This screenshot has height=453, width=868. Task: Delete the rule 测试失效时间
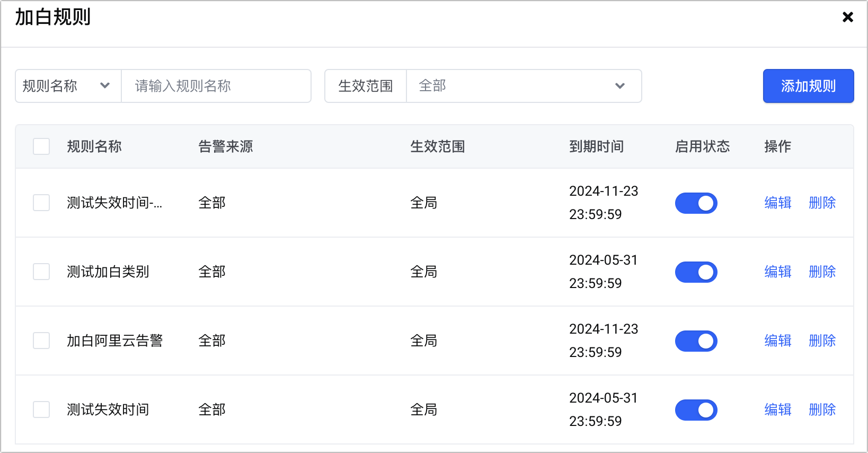coord(822,410)
